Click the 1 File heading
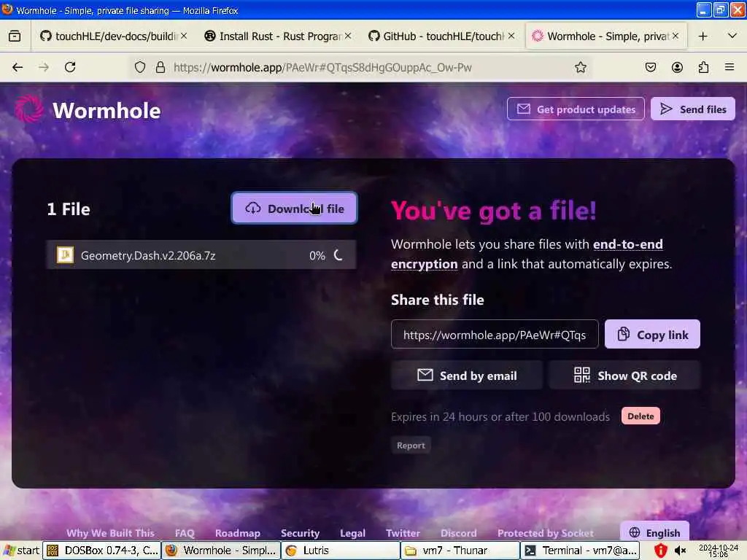 coord(69,209)
